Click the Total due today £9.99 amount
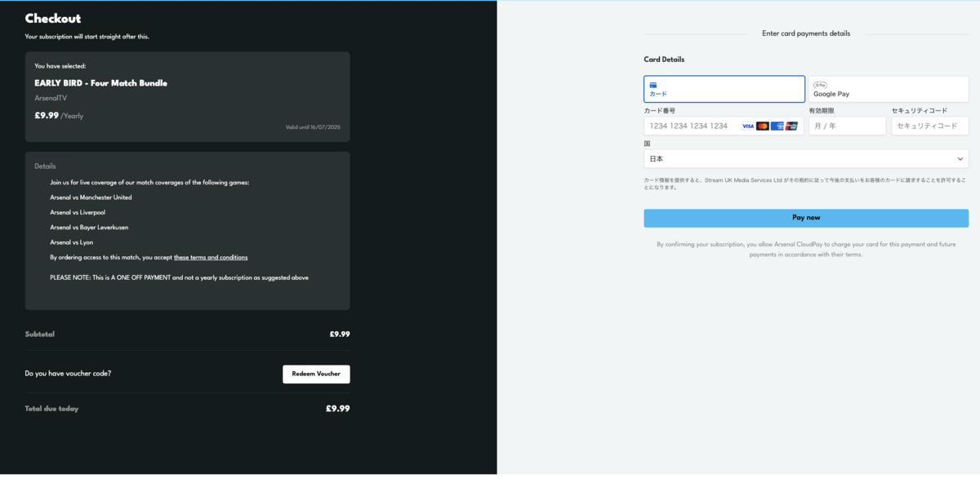Screen dimensions: 980x483 (337, 409)
